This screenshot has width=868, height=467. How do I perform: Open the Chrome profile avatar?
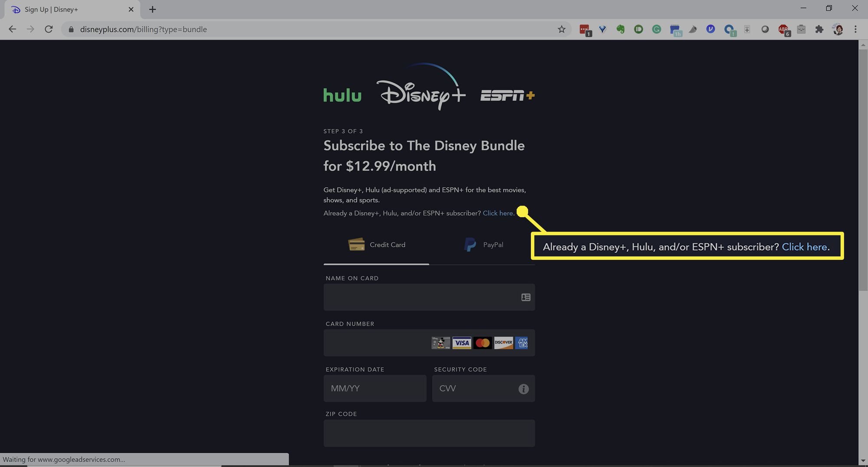[x=838, y=29]
